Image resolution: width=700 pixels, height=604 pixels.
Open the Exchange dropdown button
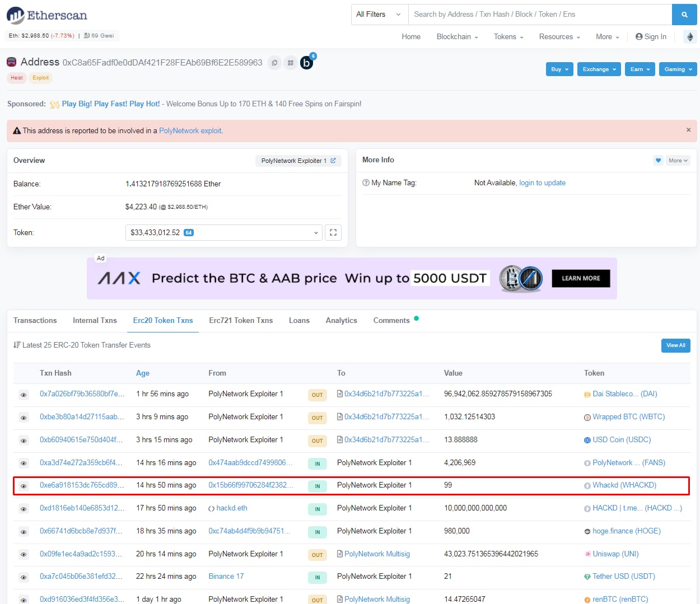pos(599,69)
